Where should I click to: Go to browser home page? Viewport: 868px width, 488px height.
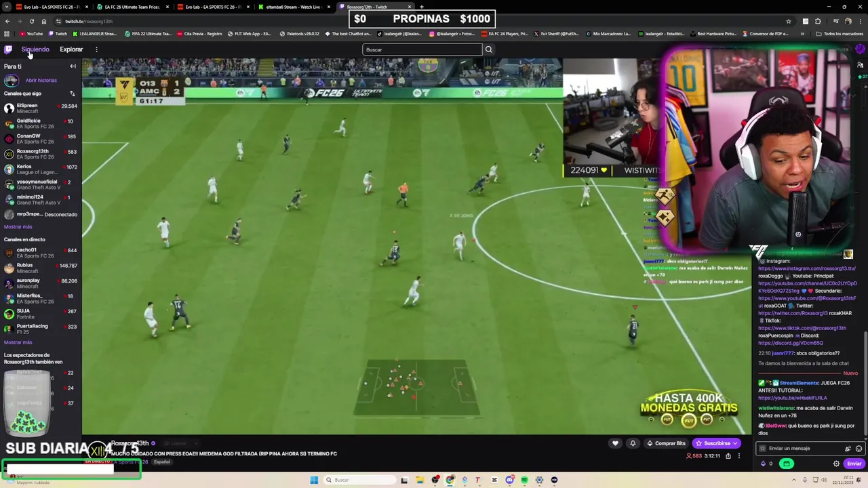[44, 21]
